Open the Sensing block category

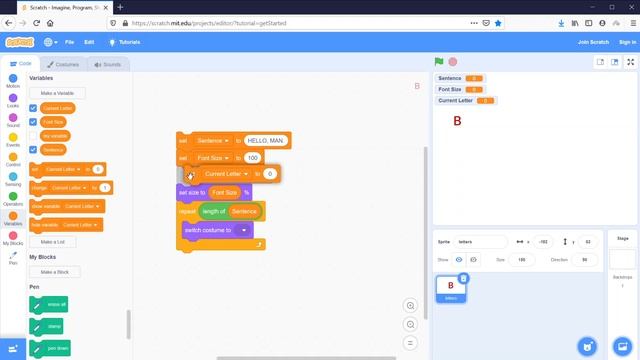coord(13,179)
